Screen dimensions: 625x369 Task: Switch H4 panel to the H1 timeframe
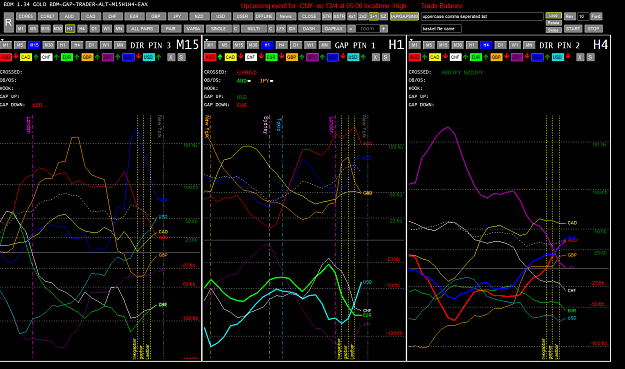[472, 45]
